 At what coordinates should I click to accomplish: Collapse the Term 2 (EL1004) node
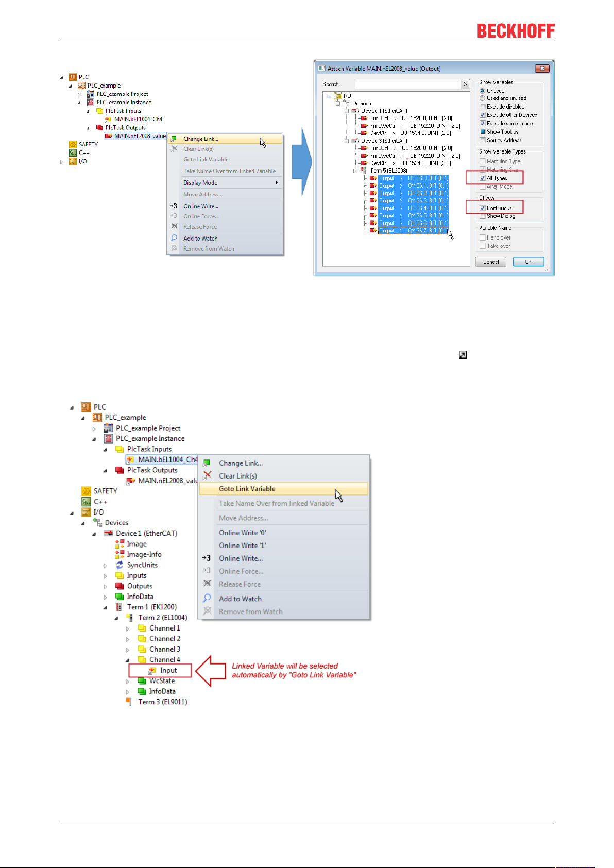[x=116, y=618]
